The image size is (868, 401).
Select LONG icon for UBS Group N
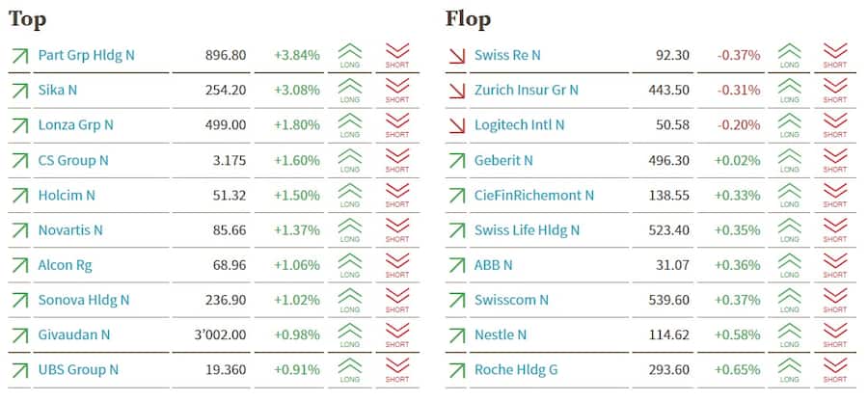tap(350, 369)
